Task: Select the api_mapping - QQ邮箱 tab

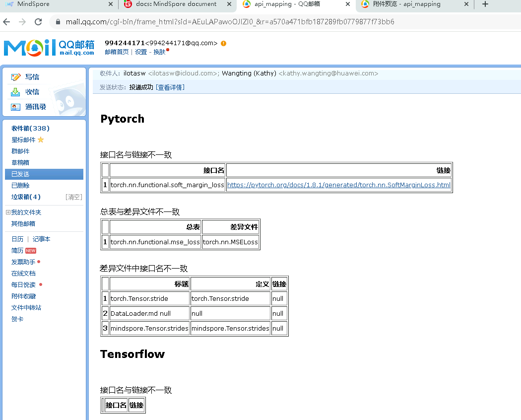Action: [x=287, y=4]
